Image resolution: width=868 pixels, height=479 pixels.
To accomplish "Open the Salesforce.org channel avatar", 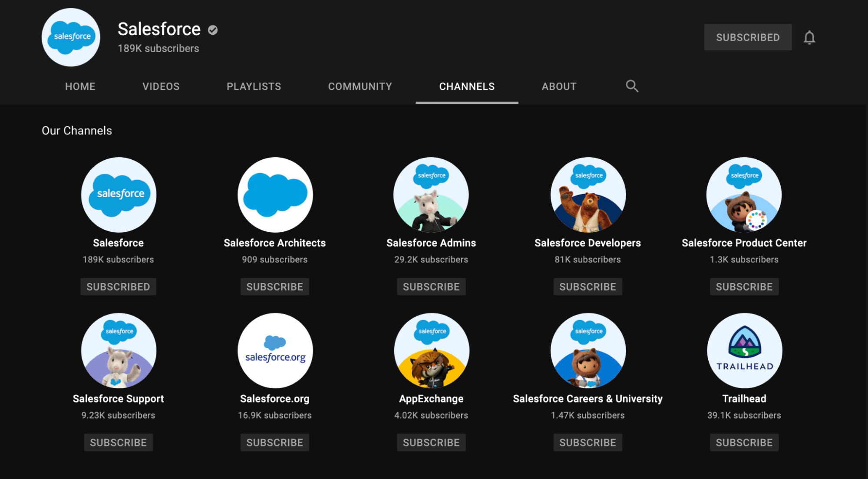I will pos(274,350).
